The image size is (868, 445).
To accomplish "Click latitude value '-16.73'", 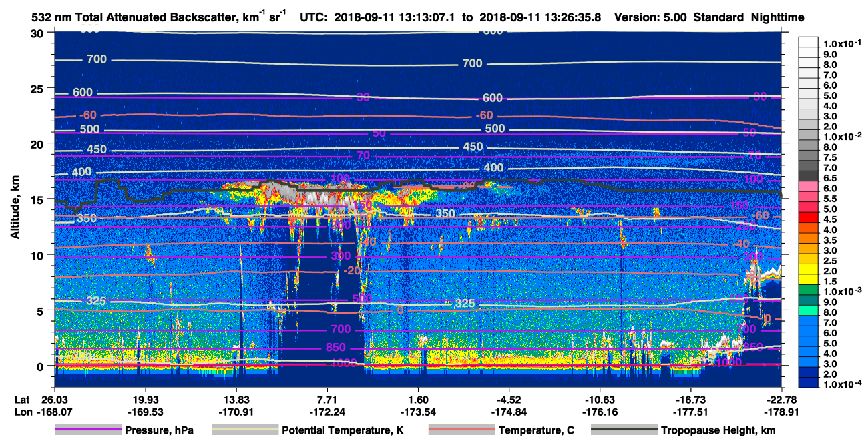I will (x=691, y=398).
